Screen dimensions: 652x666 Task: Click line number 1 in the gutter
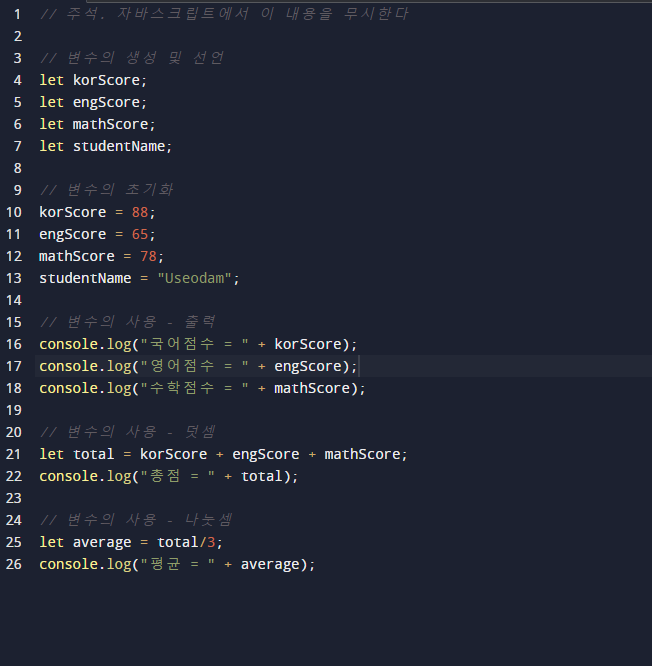coord(17,14)
